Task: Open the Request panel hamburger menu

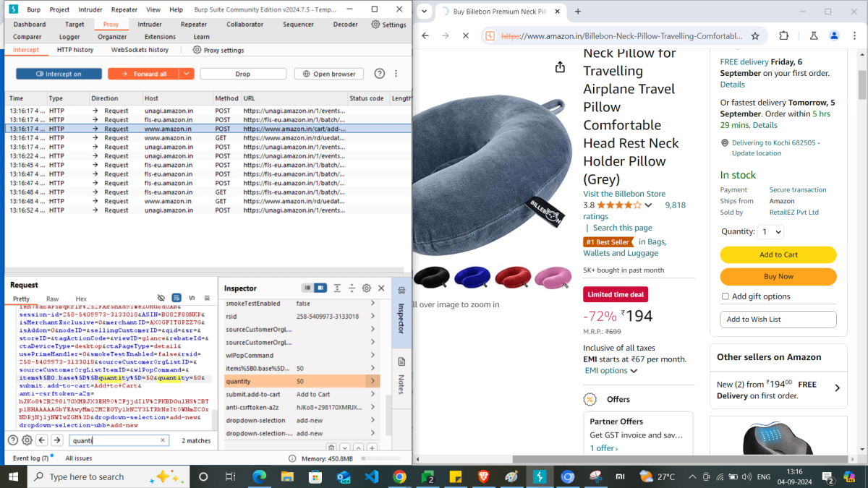Action: 207,298
